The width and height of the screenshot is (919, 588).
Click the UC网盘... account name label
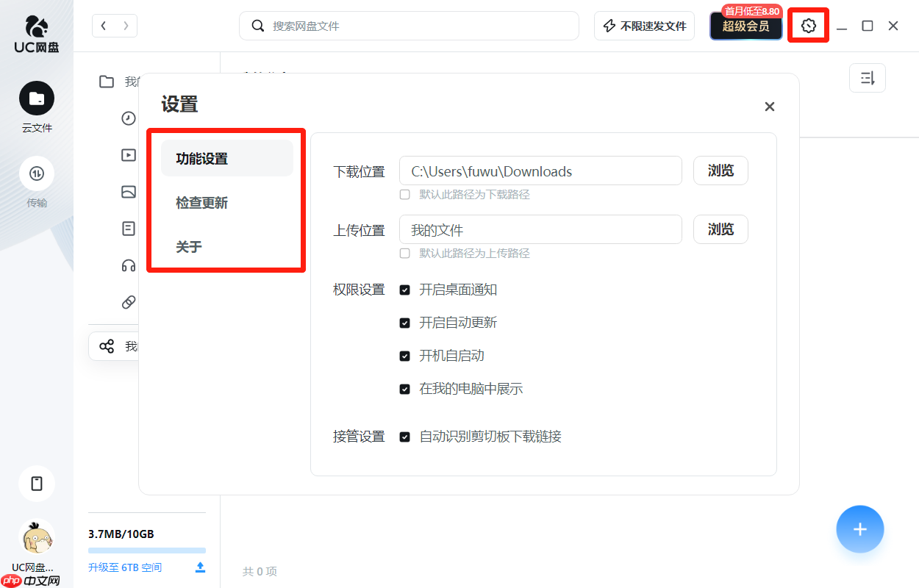pyautogui.click(x=33, y=567)
